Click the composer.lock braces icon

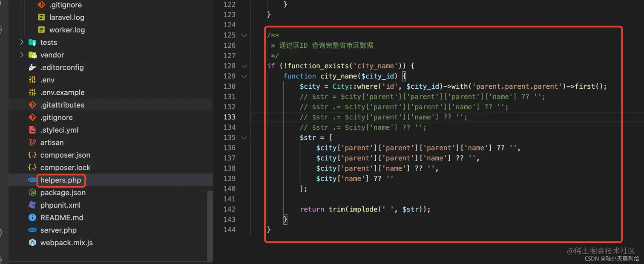click(32, 167)
